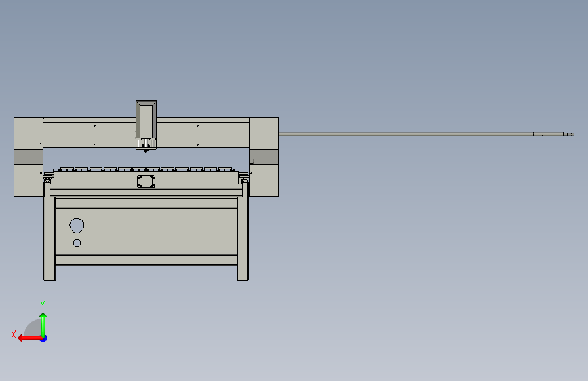Select the fitting at rod's far end
This screenshot has width=588, height=381.
click(568, 134)
